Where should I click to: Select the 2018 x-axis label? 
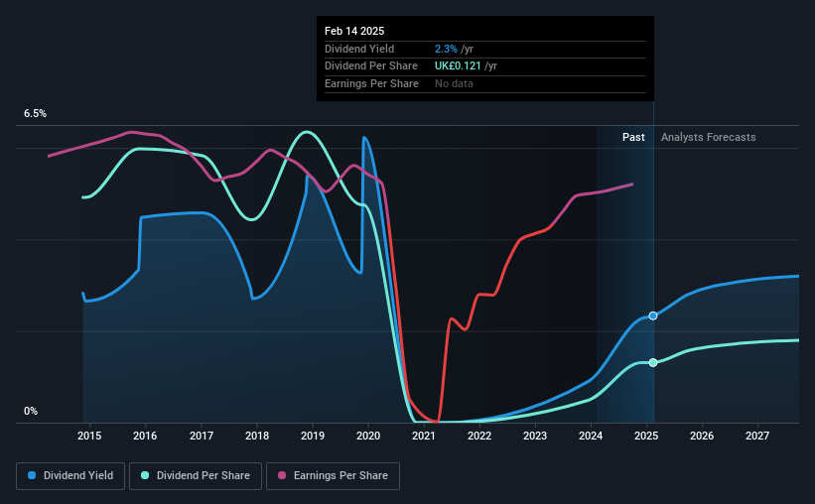tap(257, 436)
